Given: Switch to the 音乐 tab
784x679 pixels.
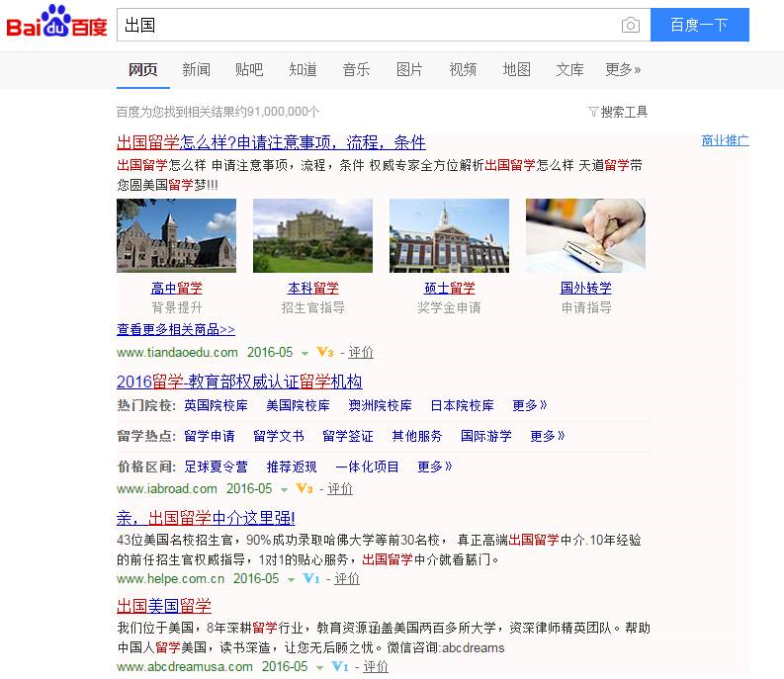Looking at the screenshot, I should (357, 69).
